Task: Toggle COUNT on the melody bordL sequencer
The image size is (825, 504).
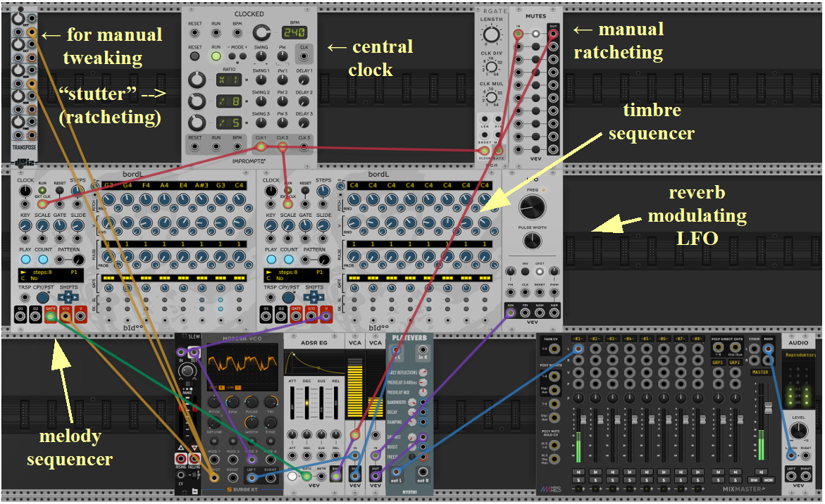Action: (x=43, y=259)
